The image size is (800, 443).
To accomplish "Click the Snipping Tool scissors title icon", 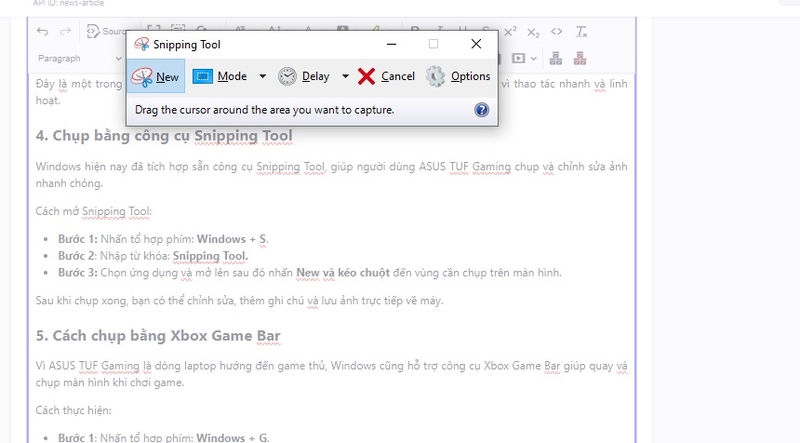I will (142, 44).
